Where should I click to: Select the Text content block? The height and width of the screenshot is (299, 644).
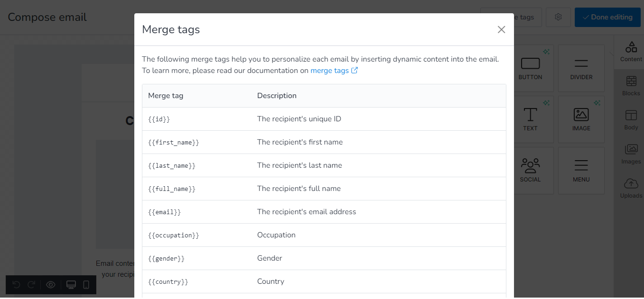(530, 119)
